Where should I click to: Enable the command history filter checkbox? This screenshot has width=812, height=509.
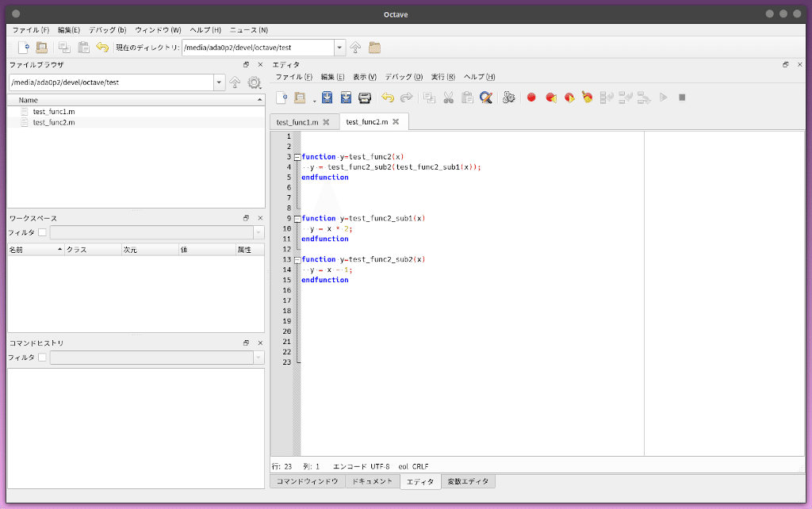43,358
